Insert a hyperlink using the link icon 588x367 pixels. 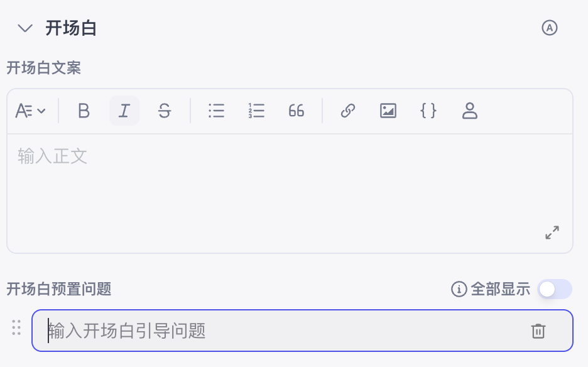348,111
